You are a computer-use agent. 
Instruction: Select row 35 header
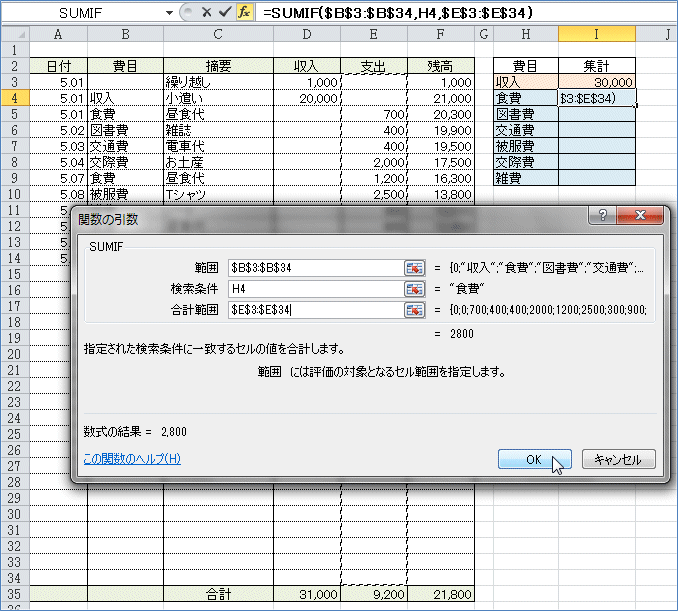[x=14, y=594]
